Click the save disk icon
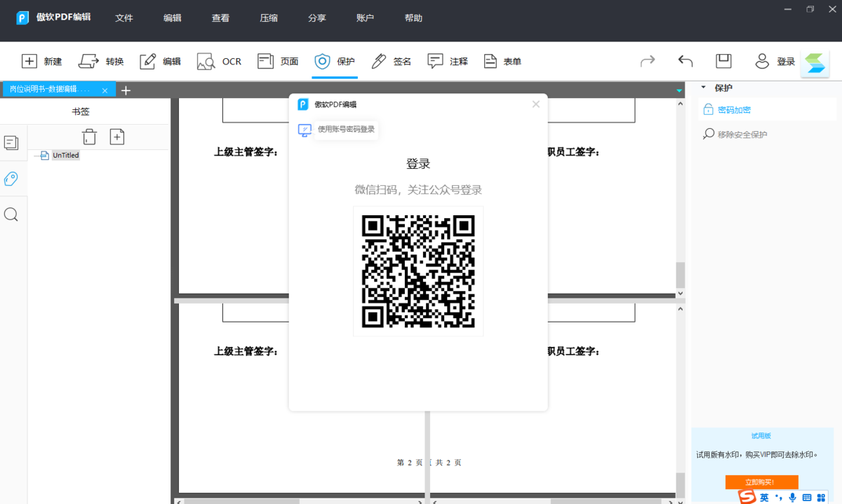This screenshot has height=504, width=842. click(x=723, y=62)
